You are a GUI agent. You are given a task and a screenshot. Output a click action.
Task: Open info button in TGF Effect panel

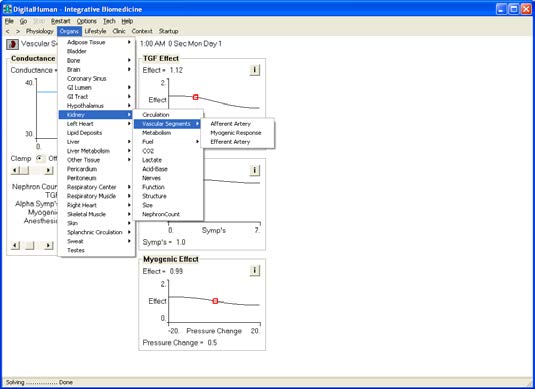(255, 70)
